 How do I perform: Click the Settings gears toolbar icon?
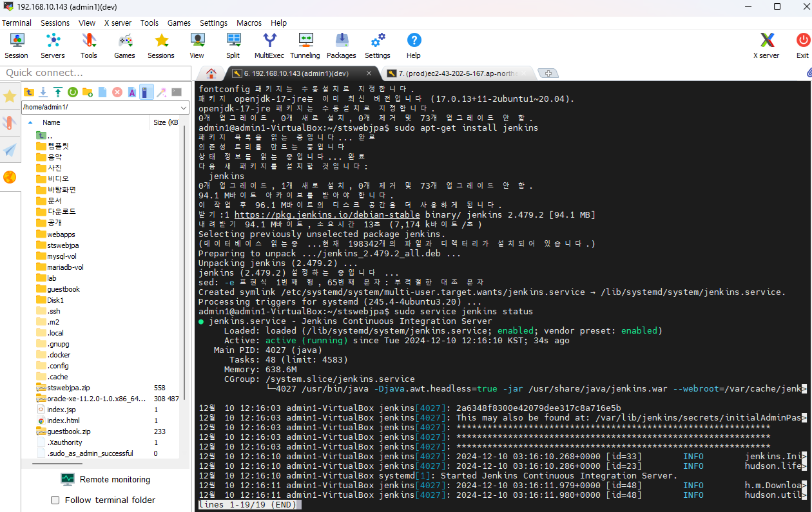tap(378, 46)
